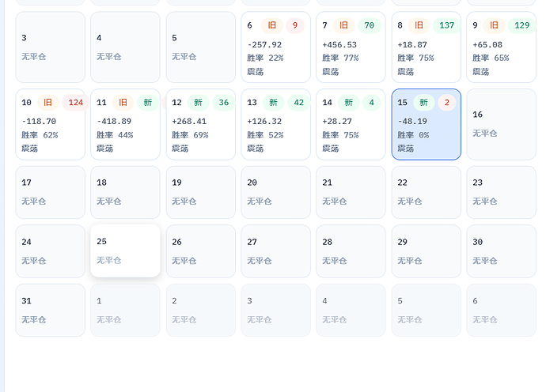
Task: Select the greyed next-month day 1 card
Action: click(125, 311)
